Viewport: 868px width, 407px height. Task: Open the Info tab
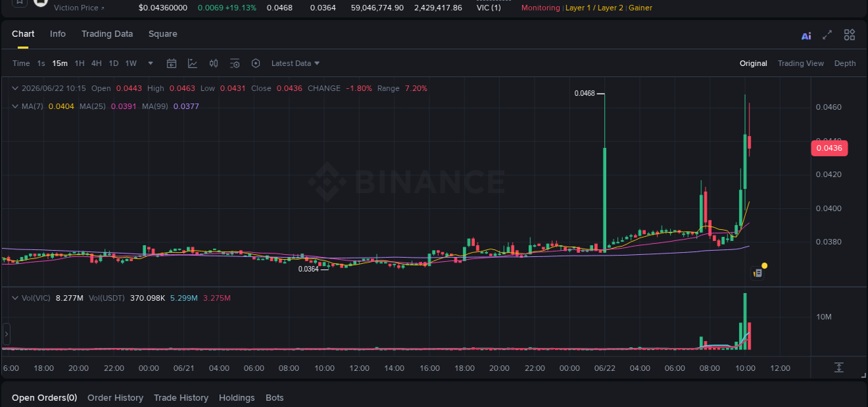coord(58,34)
